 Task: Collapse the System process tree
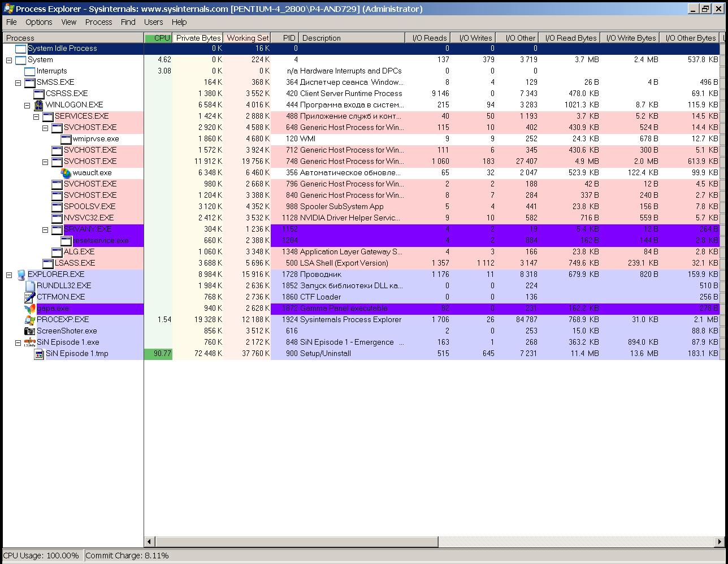[9, 60]
